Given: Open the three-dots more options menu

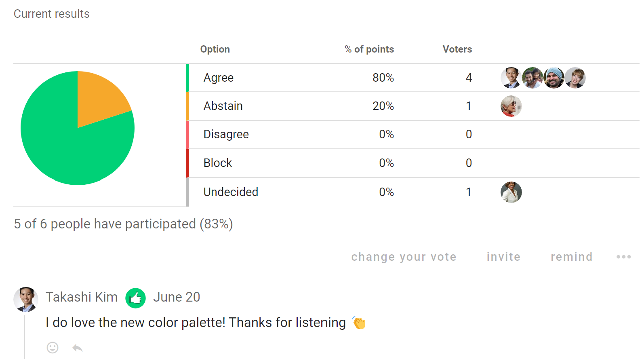Looking at the screenshot, I should 623,257.
